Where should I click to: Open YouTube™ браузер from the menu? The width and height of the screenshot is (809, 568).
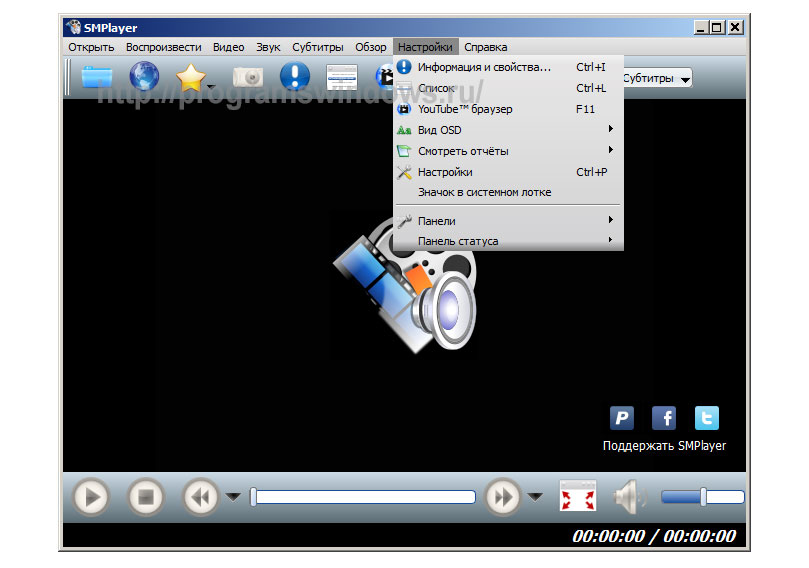(x=508, y=109)
